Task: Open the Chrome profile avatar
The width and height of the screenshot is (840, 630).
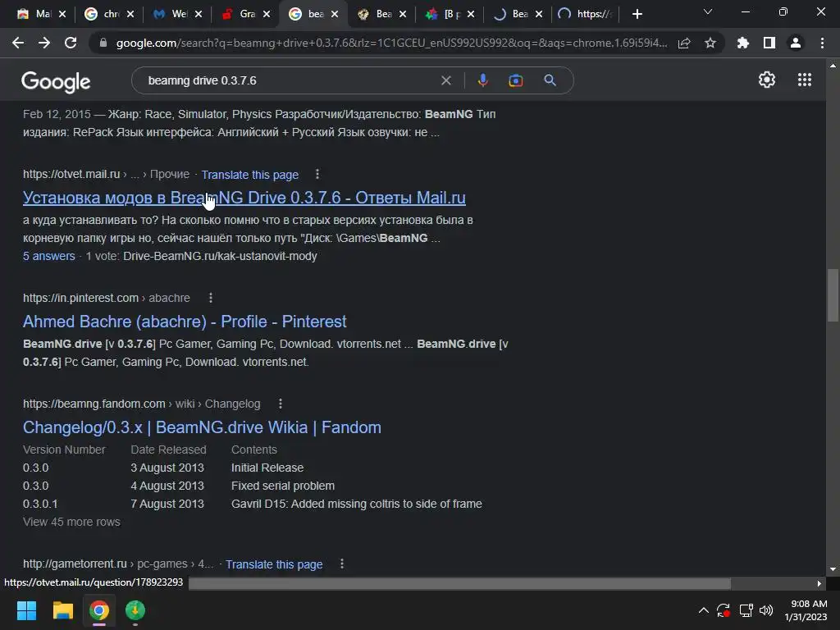Action: click(796, 43)
